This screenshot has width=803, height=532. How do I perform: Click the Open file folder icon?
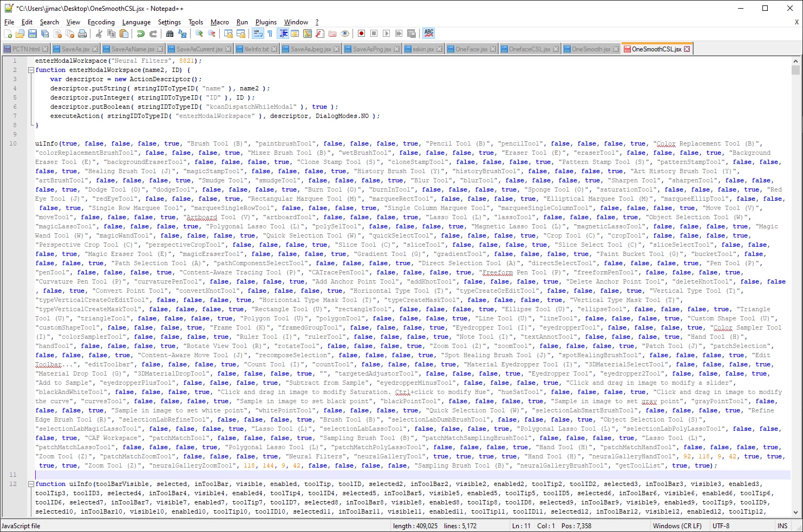tap(20, 34)
